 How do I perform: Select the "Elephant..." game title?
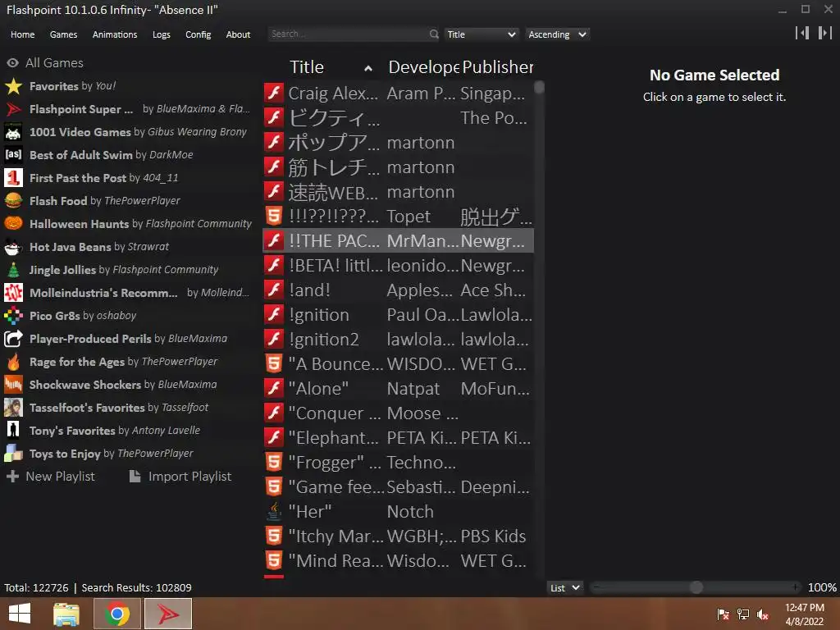coord(334,438)
